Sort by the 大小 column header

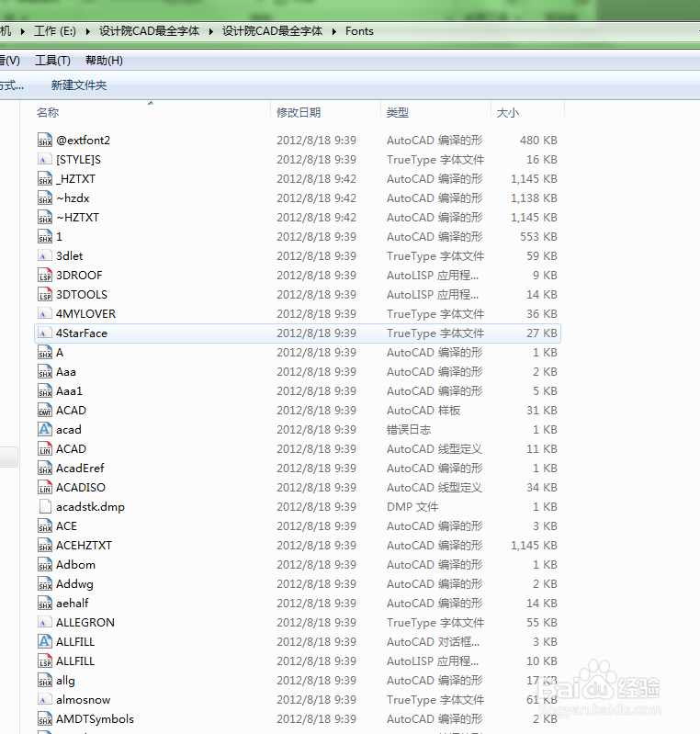[508, 112]
